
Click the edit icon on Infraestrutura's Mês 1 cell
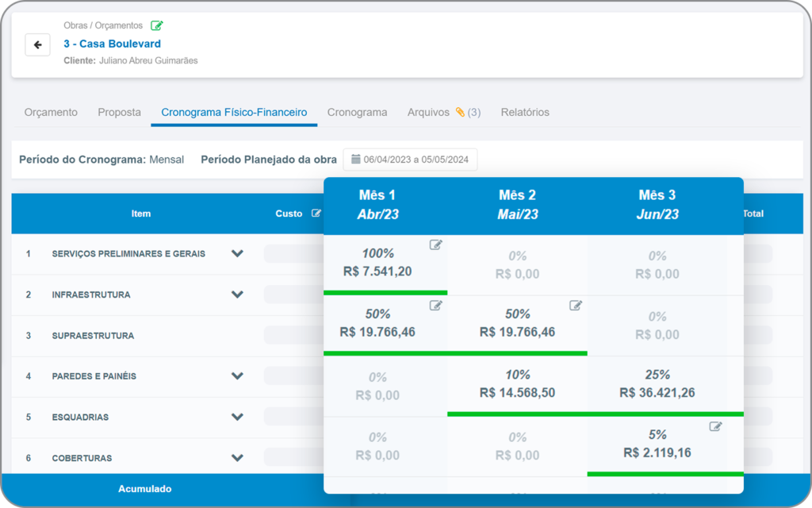click(x=435, y=304)
